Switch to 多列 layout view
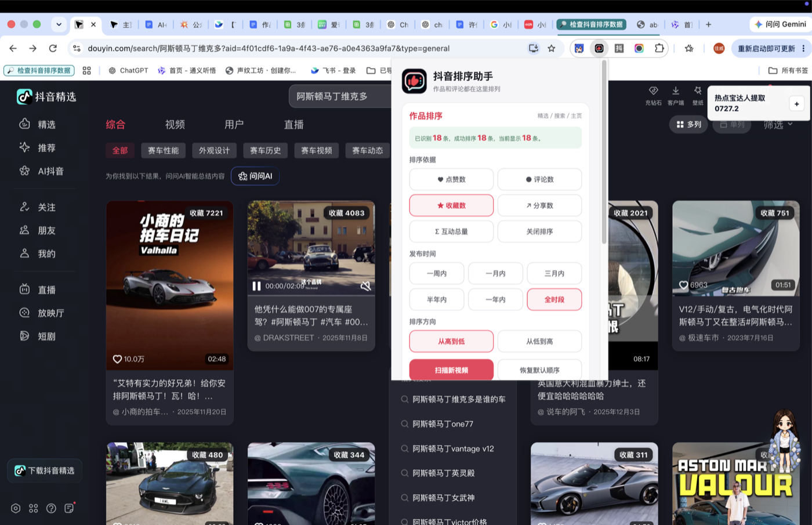Viewport: 812px width, 525px height. pyautogui.click(x=688, y=124)
